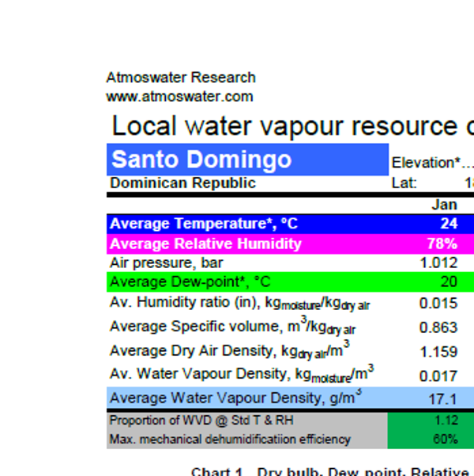Select the humidity ratio value 0.015
Screen dimensions: 474x476
coord(438,304)
